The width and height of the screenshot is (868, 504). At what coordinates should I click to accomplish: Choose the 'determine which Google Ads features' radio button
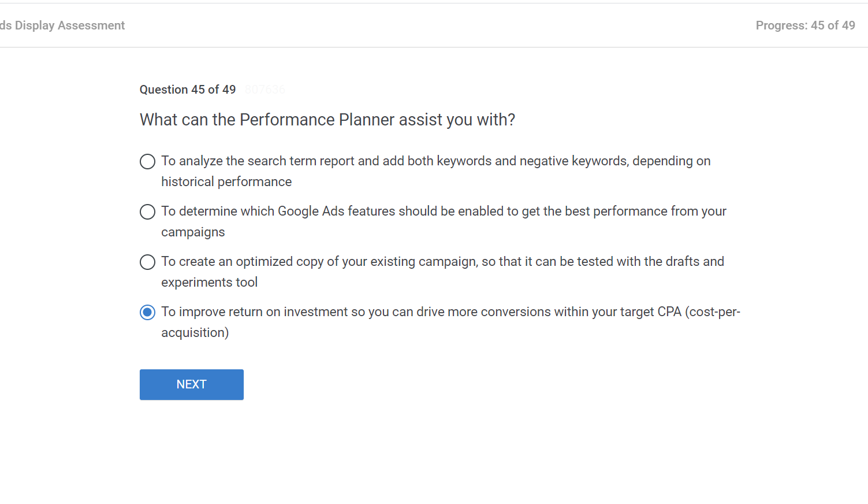[x=147, y=212]
